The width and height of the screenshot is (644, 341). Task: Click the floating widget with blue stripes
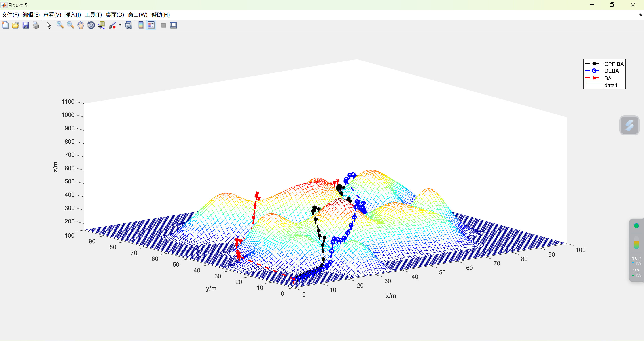[x=629, y=125]
